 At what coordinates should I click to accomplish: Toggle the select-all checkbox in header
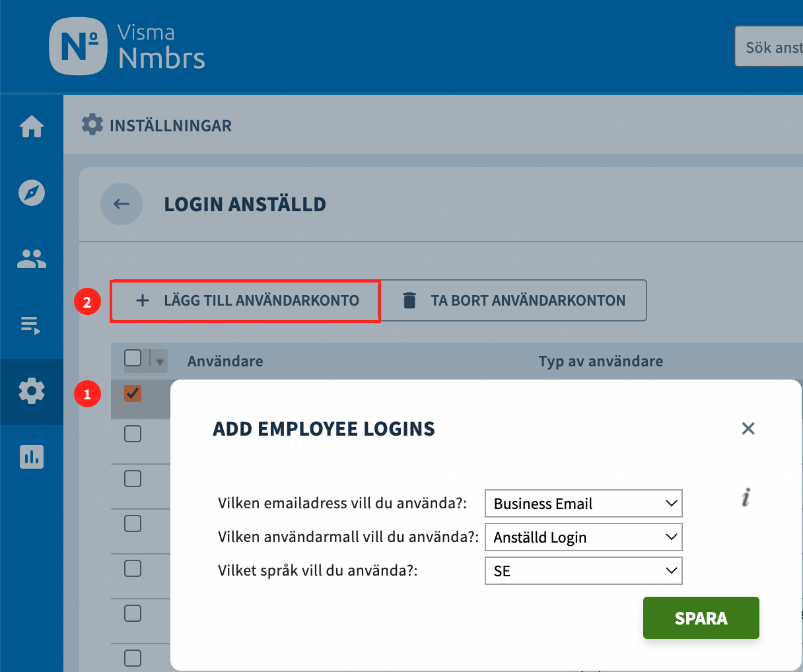(x=133, y=358)
